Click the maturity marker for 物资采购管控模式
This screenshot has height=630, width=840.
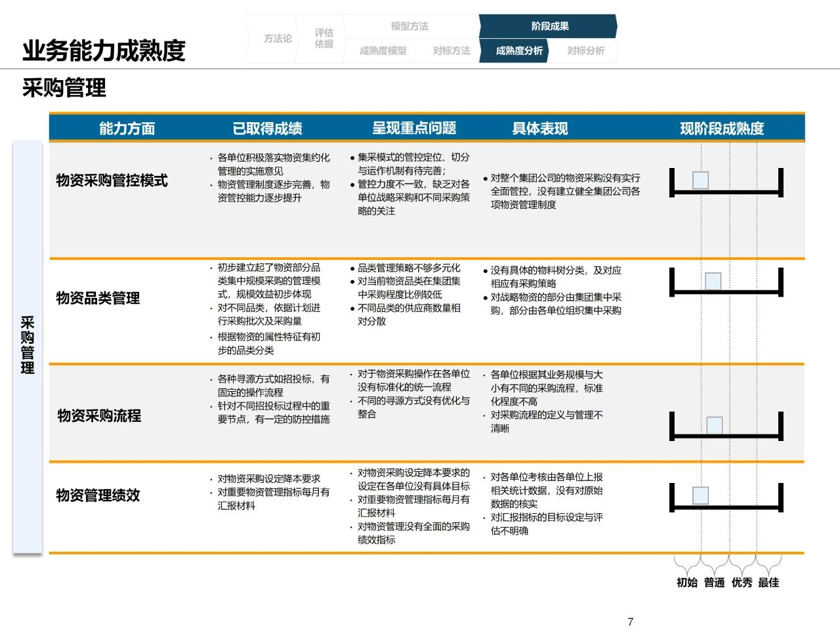tap(700, 180)
